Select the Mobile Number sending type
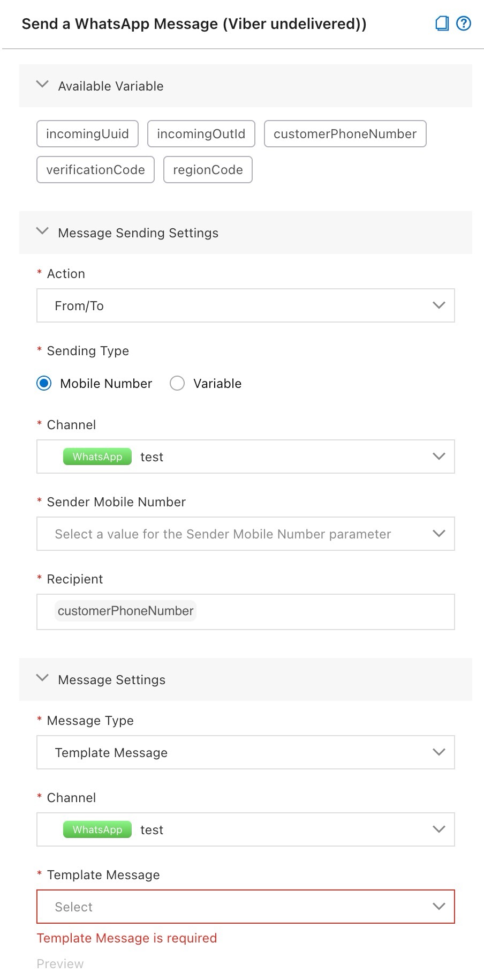 [x=44, y=383]
